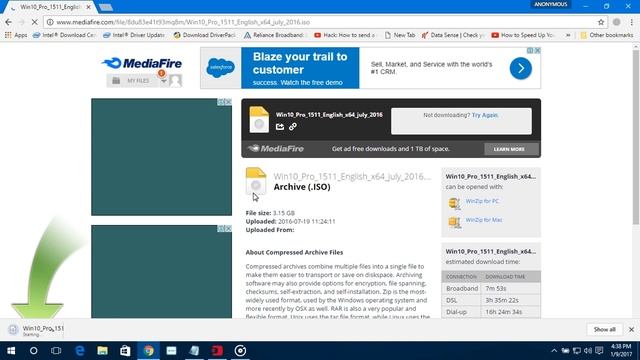
Task: Show hidden tray icons chevron
Action: [554, 351]
